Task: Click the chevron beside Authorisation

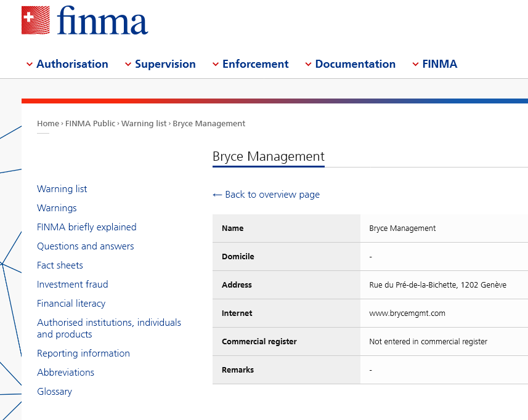Action: click(30, 64)
